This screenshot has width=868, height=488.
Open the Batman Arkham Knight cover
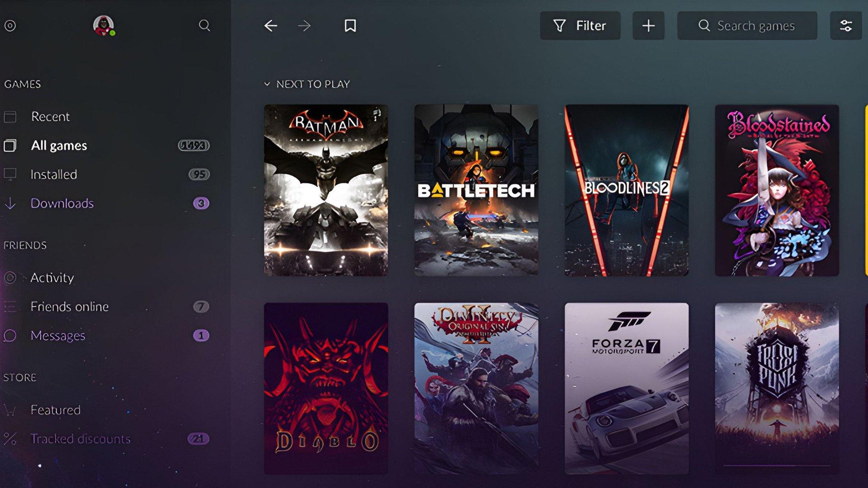pyautogui.click(x=326, y=190)
